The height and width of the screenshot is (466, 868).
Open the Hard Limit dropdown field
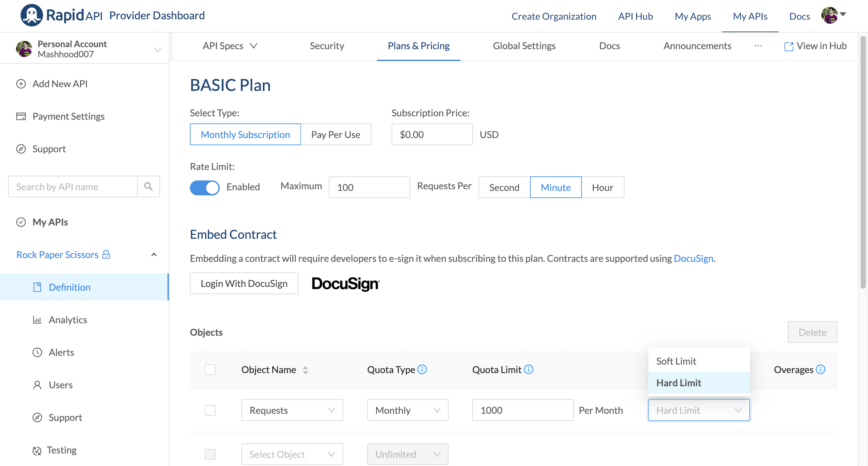(699, 410)
